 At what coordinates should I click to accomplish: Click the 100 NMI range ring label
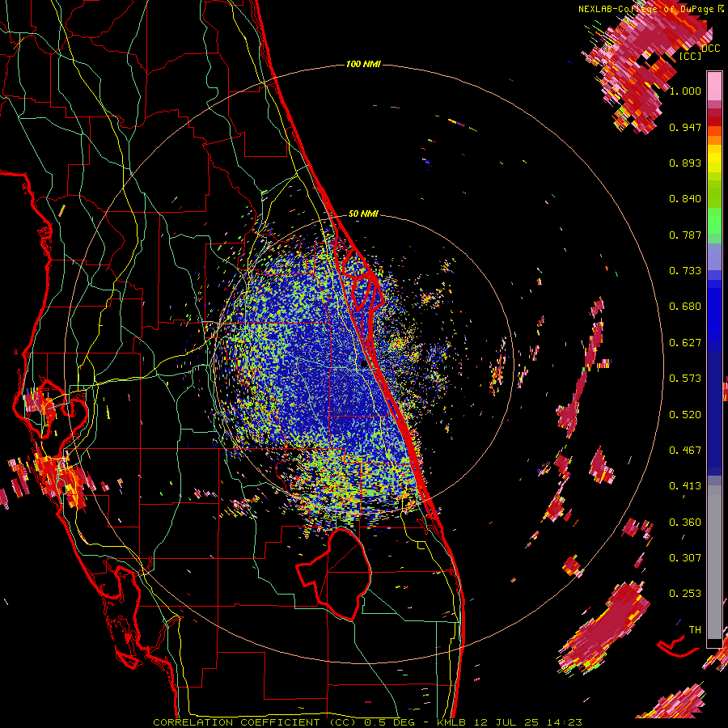click(363, 64)
